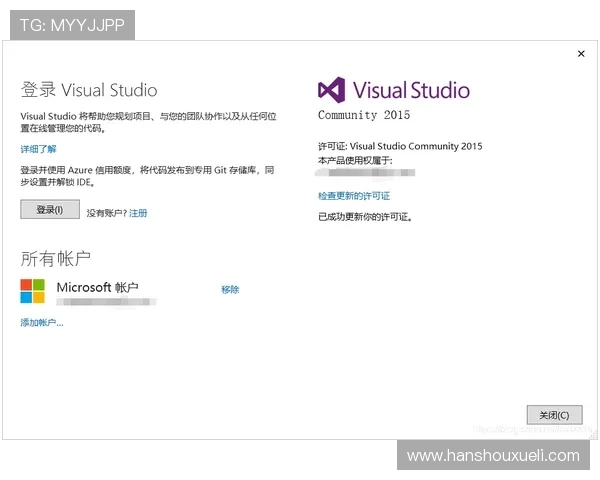
Task: Click the 所有帐户 section heading
Action: 56,259
